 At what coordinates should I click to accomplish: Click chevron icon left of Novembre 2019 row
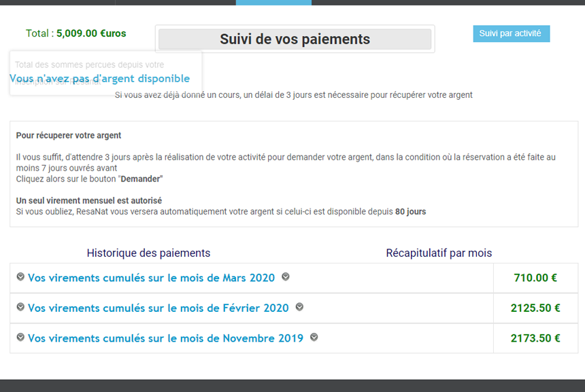20,337
